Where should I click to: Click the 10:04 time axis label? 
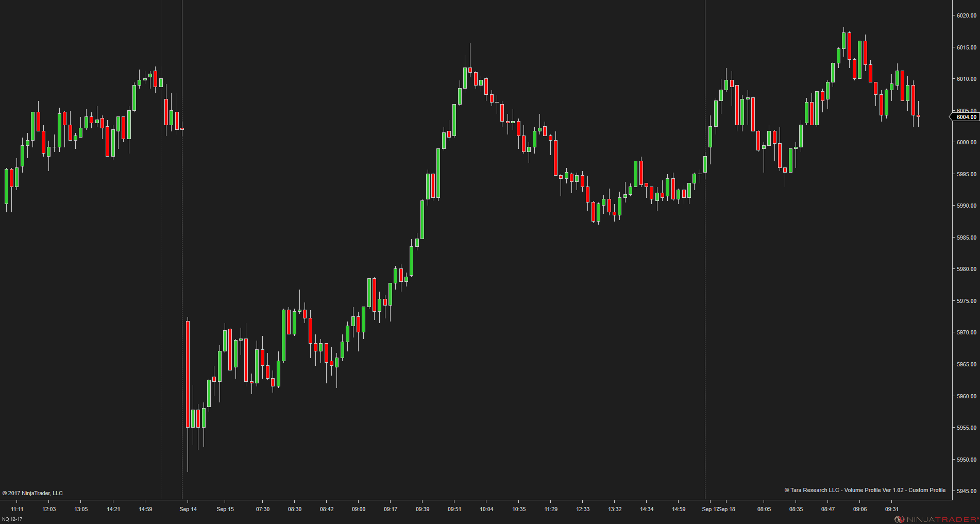(x=486, y=509)
